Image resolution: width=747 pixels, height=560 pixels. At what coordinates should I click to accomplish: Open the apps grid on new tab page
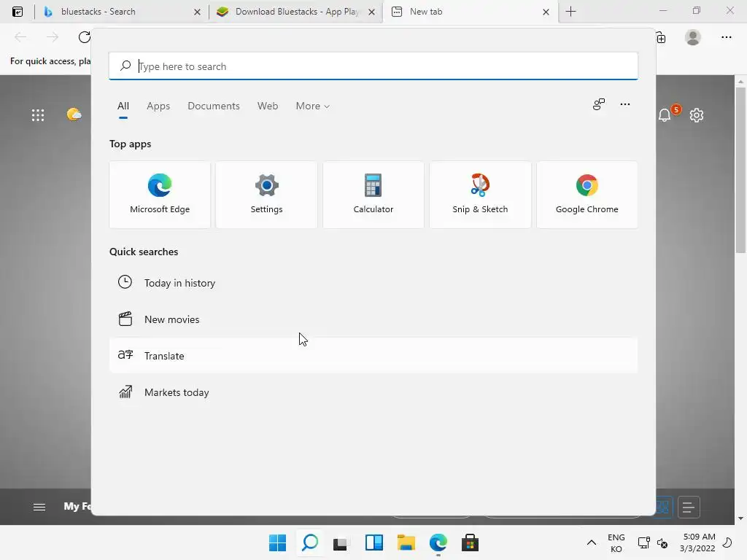click(x=38, y=114)
